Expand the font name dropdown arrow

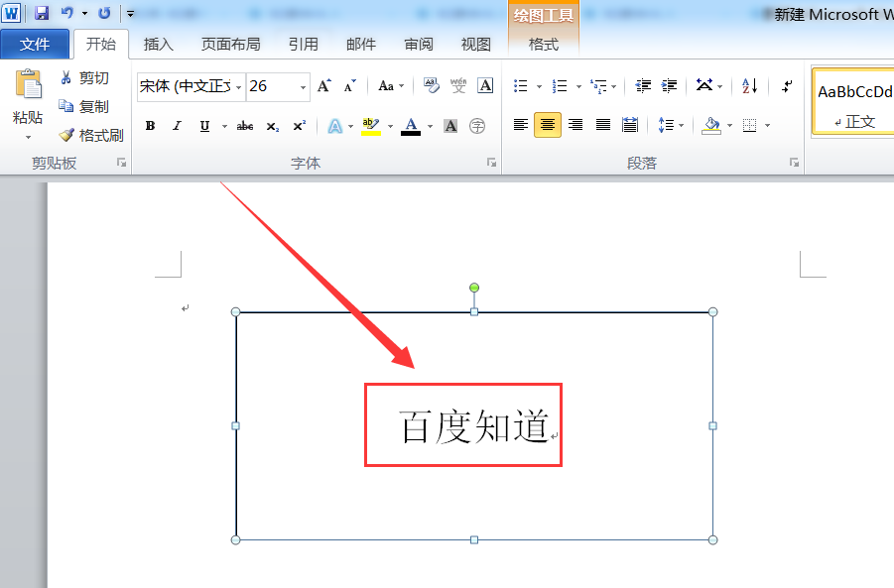pyautogui.click(x=239, y=87)
